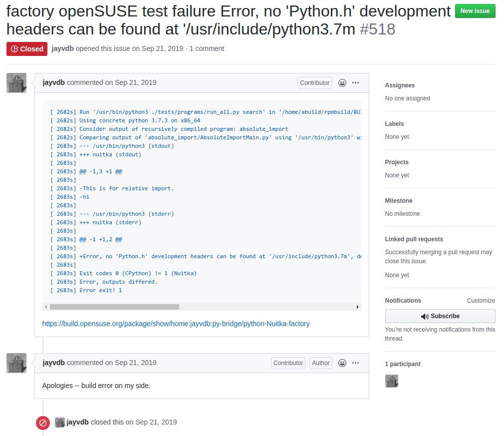
Task: Click second comment's Sep 21, 2019 timestamp
Action: click(x=136, y=363)
